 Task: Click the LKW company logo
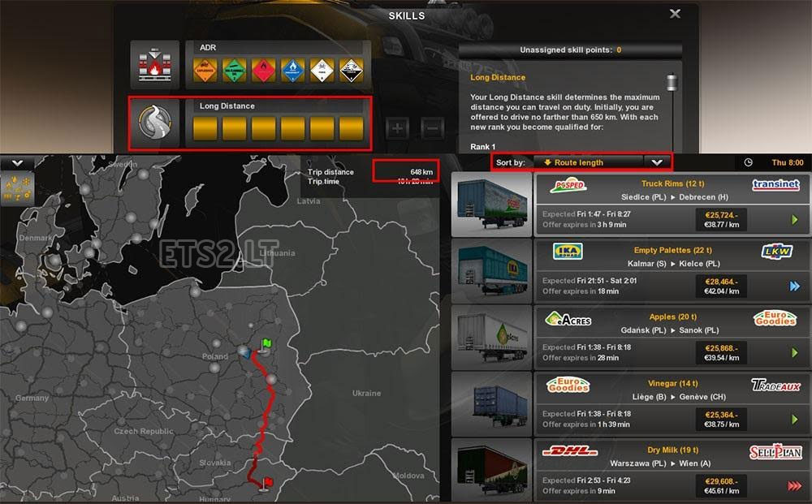pos(777,252)
